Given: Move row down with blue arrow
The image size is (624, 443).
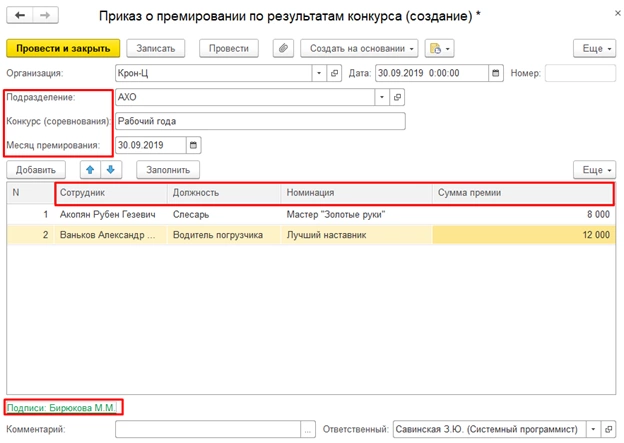Looking at the screenshot, I should pyautogui.click(x=111, y=170).
